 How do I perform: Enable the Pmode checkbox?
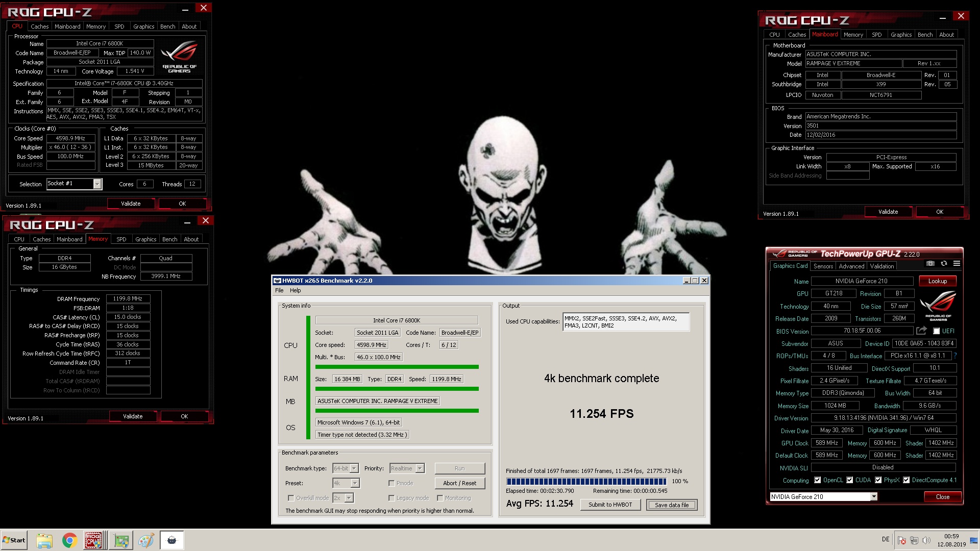coord(391,483)
